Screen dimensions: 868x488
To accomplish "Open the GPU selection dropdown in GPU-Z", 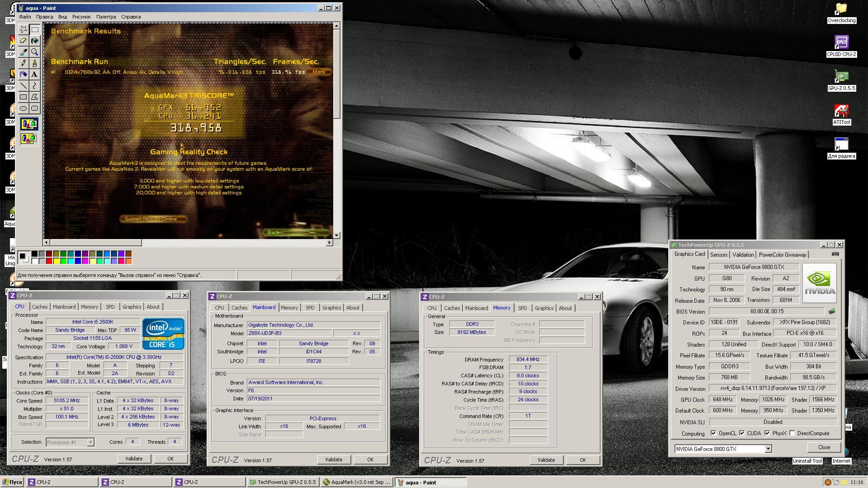I will (768, 449).
